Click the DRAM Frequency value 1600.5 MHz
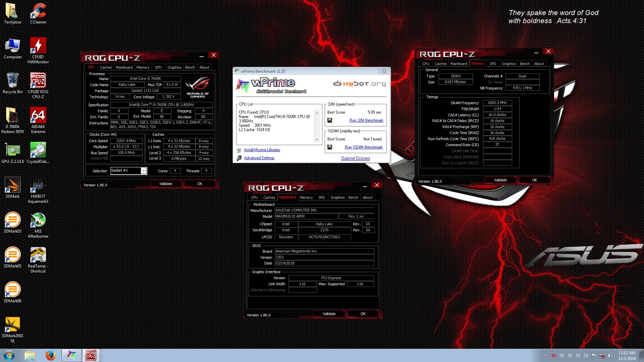 [x=497, y=103]
